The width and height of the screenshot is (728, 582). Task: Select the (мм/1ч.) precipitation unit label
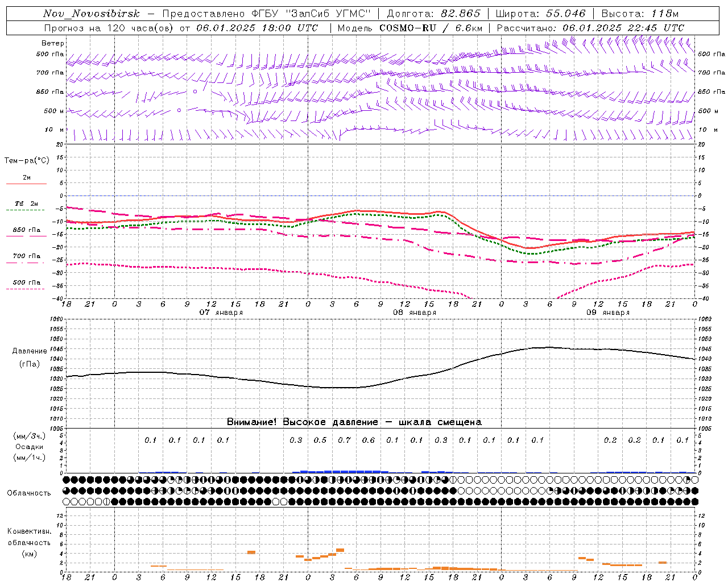tap(30, 458)
